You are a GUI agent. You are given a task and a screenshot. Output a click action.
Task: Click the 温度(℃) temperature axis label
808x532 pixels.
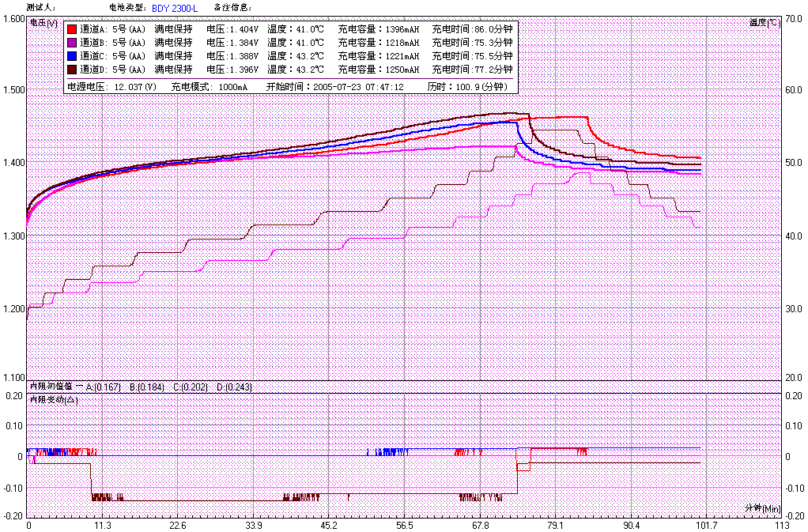[764, 22]
